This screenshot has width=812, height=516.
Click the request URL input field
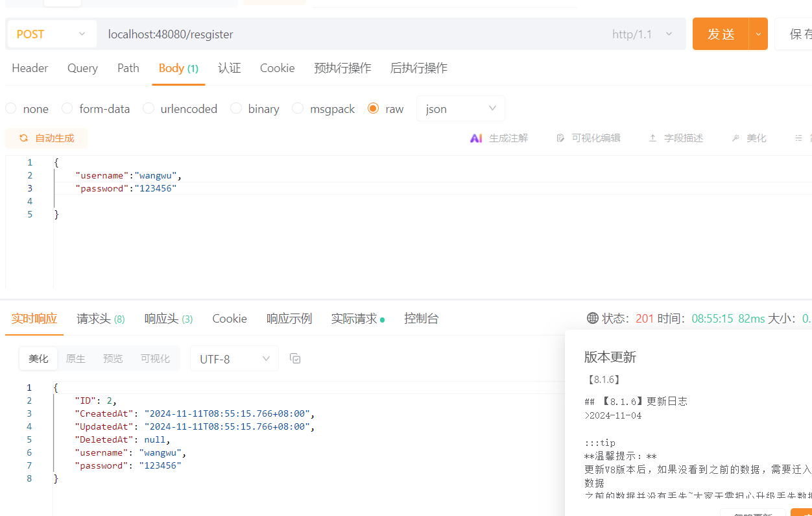point(350,34)
